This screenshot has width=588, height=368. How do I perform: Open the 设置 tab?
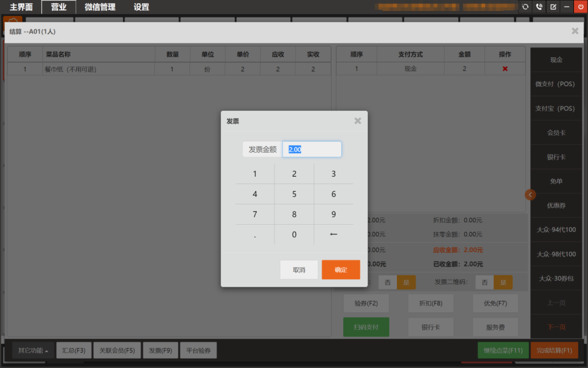coord(142,7)
